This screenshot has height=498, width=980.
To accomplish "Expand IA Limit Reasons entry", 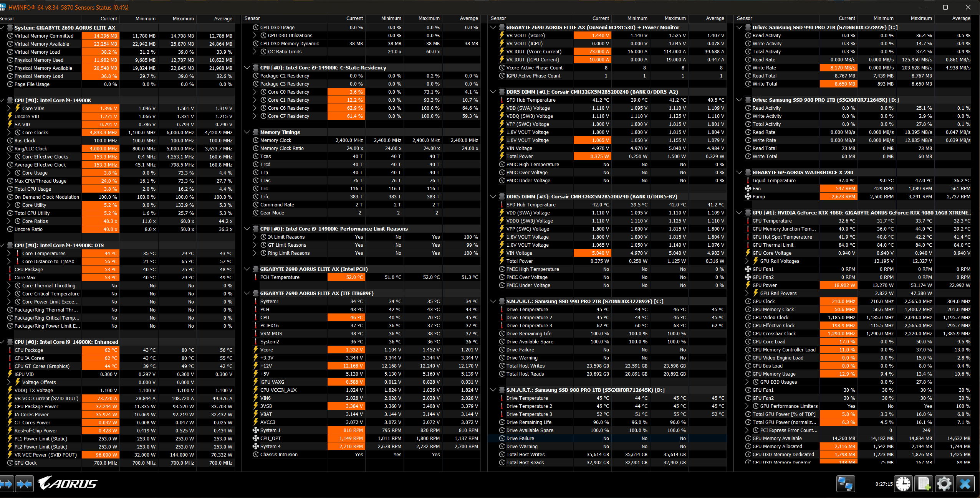I will point(255,237).
